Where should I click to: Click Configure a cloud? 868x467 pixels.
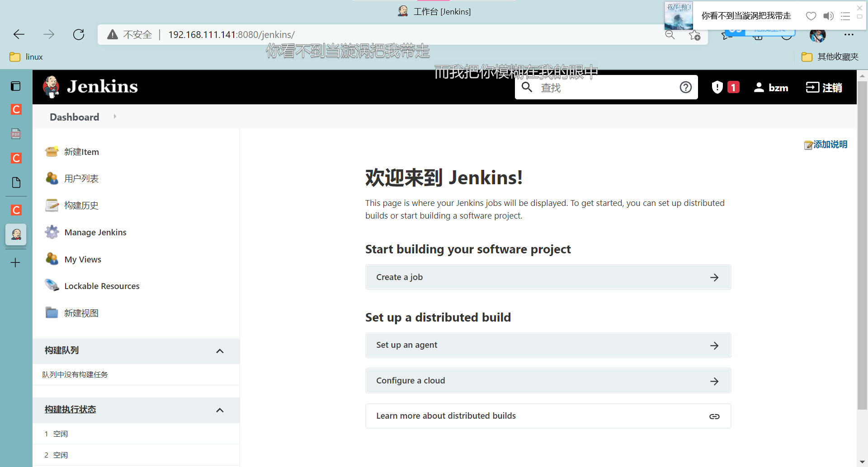click(548, 381)
